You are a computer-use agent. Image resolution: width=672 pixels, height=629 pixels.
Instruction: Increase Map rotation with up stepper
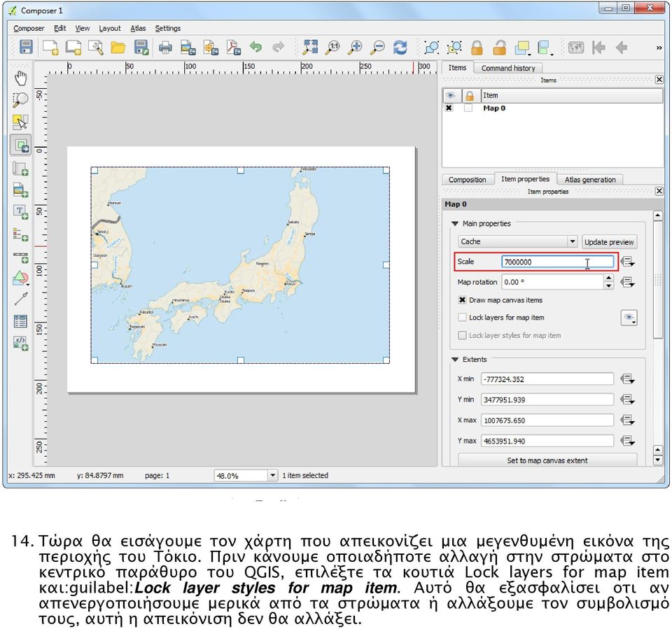click(608, 278)
